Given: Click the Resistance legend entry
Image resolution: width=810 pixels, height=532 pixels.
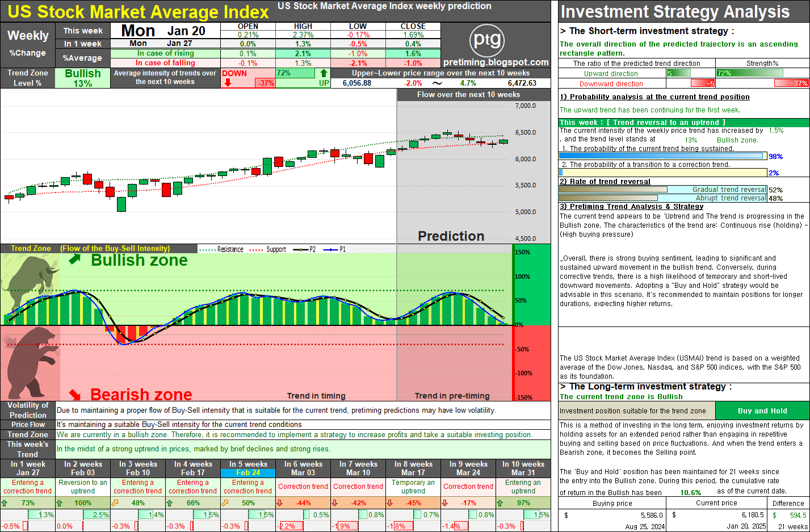Looking at the screenshot, I should point(222,249).
